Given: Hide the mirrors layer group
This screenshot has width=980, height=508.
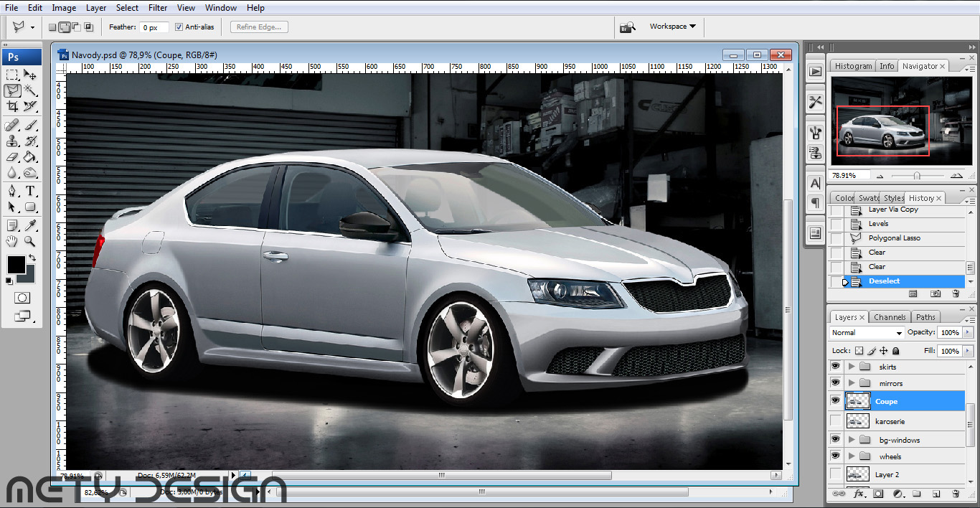Looking at the screenshot, I should pyautogui.click(x=835, y=383).
